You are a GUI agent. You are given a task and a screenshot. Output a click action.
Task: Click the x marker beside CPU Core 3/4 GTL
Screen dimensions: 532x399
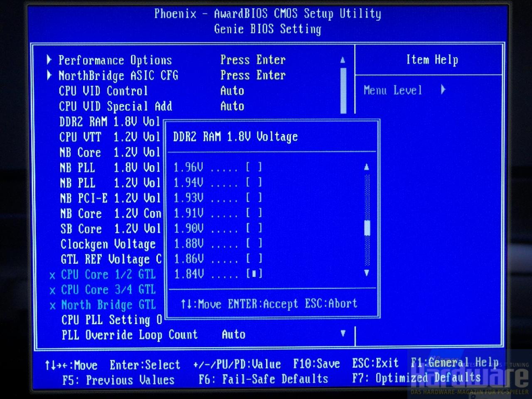tap(52, 291)
